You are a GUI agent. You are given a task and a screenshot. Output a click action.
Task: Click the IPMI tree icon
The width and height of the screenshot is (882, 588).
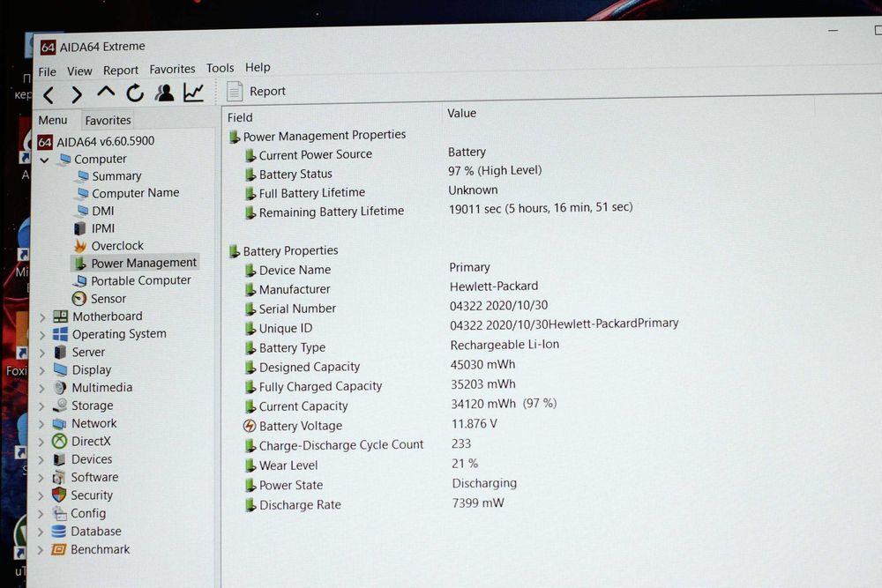[x=80, y=228]
